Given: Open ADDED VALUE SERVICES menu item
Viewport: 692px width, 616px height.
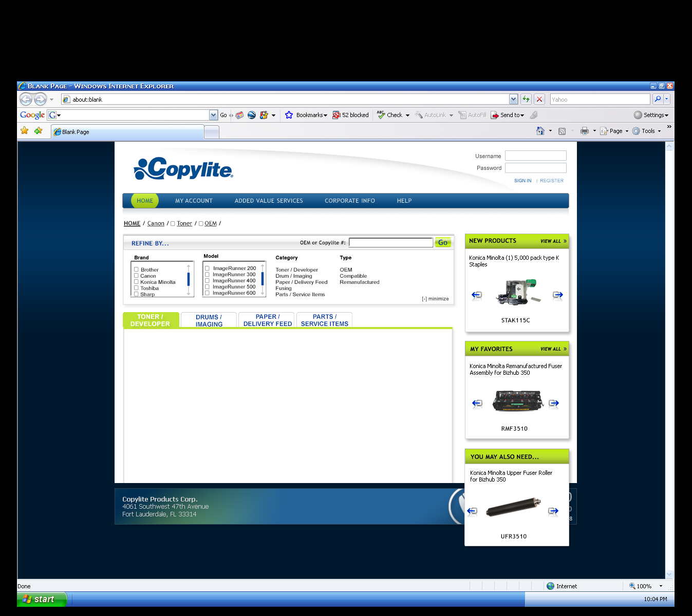Looking at the screenshot, I should [x=269, y=201].
